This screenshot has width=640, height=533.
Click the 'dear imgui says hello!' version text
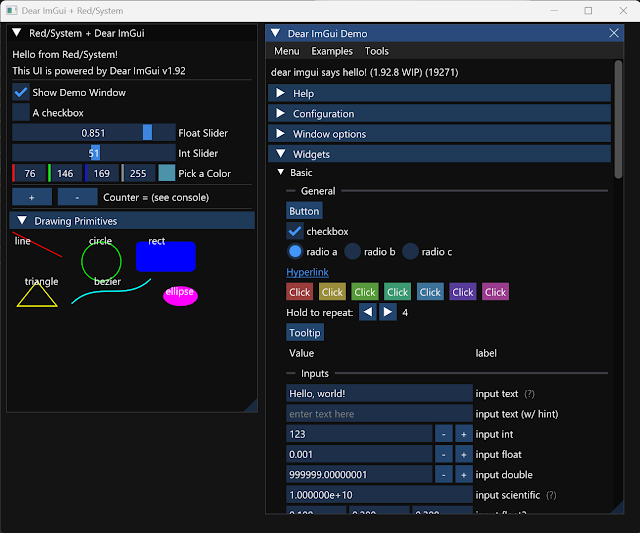(x=364, y=72)
